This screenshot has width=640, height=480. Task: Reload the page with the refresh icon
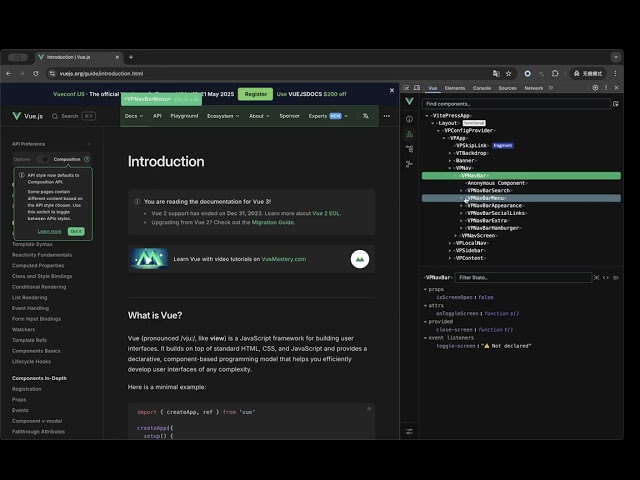click(x=36, y=73)
